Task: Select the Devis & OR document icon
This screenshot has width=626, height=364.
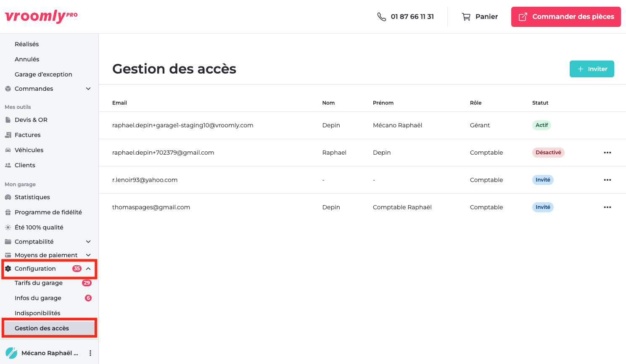Action: point(8,119)
